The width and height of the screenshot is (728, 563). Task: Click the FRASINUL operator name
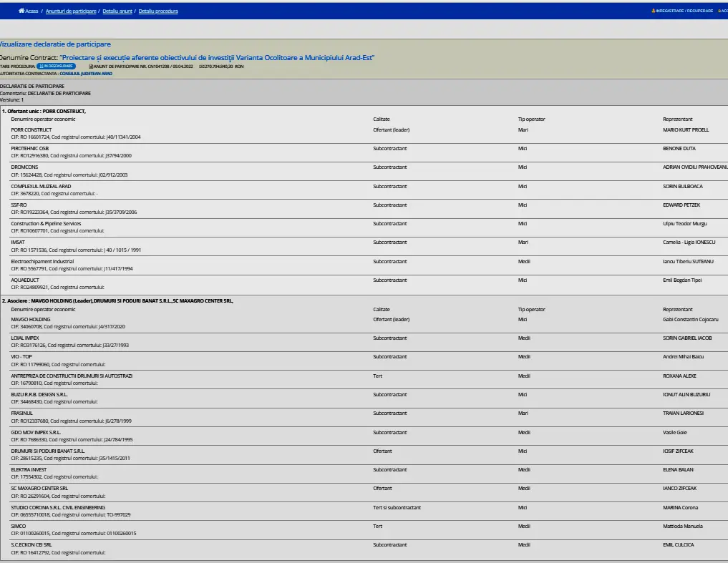[21, 413]
